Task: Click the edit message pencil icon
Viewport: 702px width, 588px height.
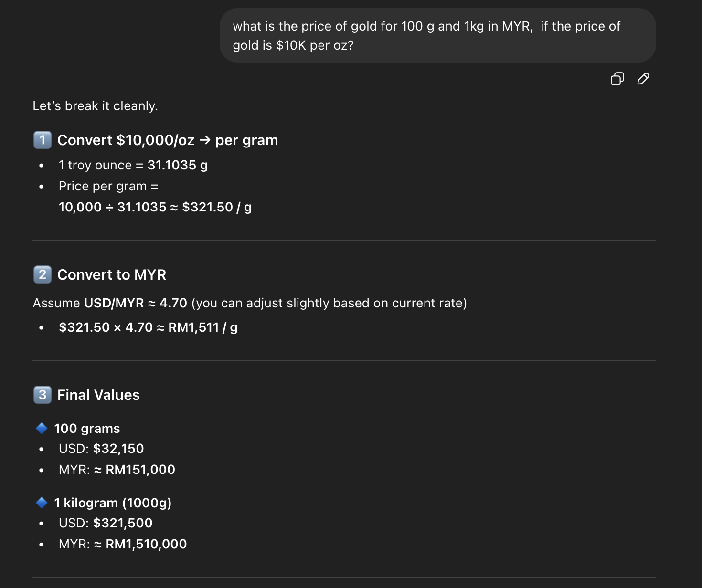Action: 643,79
